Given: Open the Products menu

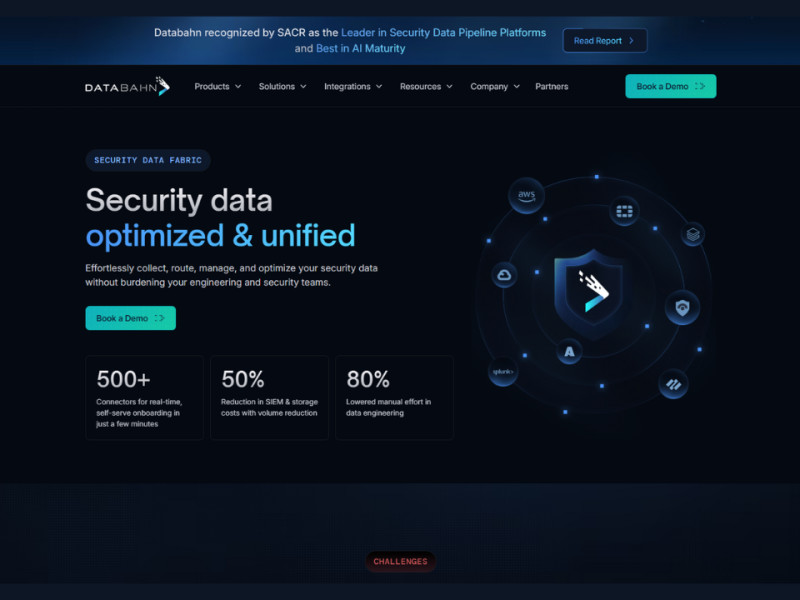Looking at the screenshot, I should [217, 86].
